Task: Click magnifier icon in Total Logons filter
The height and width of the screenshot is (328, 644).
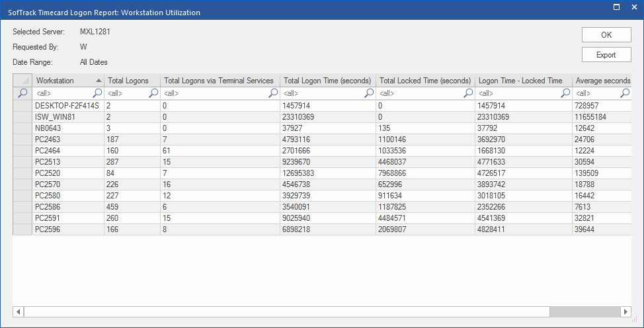Action: (153, 93)
